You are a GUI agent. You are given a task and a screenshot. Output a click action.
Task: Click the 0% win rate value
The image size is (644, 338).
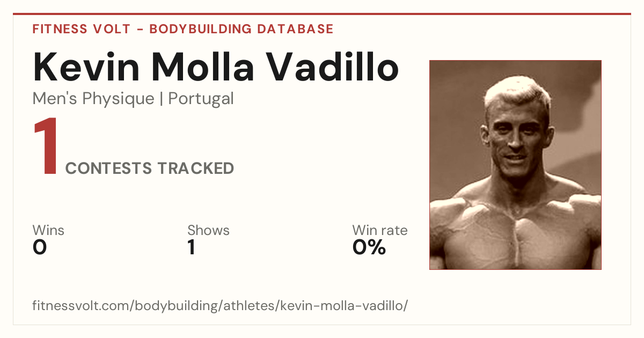pyautogui.click(x=369, y=247)
